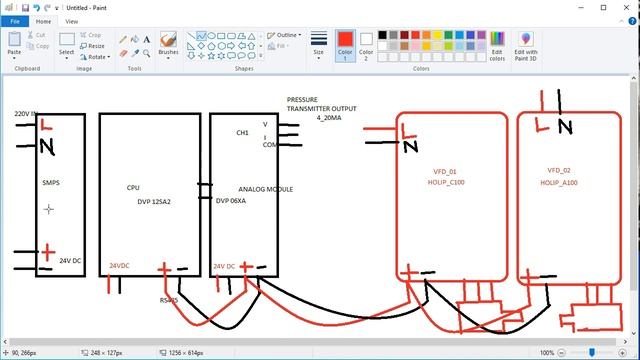Image resolution: width=640 pixels, height=360 pixels.
Task: Open Edit colors dialog
Action: tap(497, 46)
